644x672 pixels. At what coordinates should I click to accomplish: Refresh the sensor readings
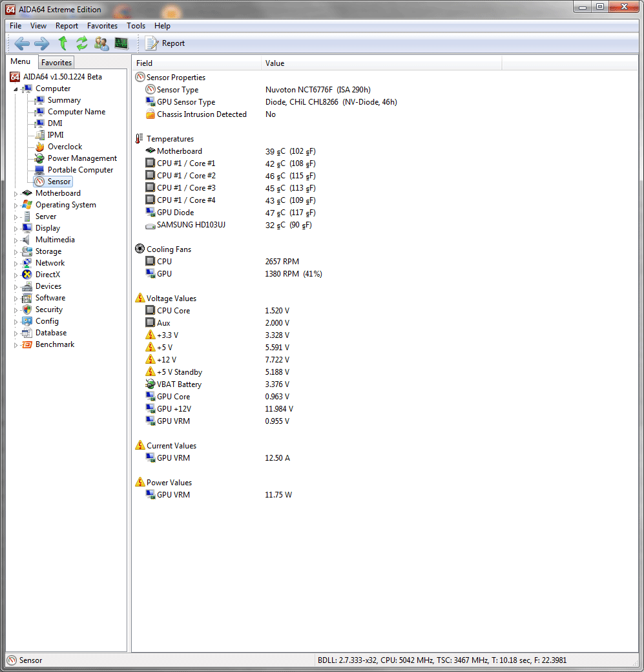pos(81,43)
